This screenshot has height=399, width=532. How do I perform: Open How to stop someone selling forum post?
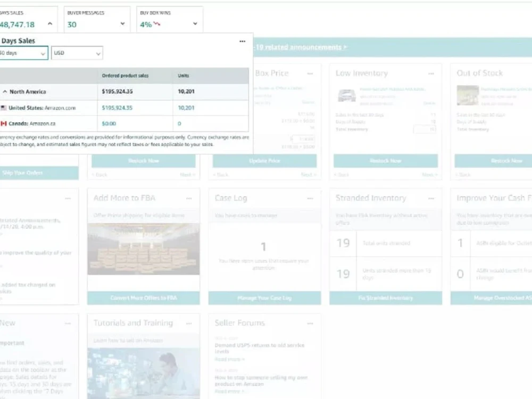tap(261, 381)
